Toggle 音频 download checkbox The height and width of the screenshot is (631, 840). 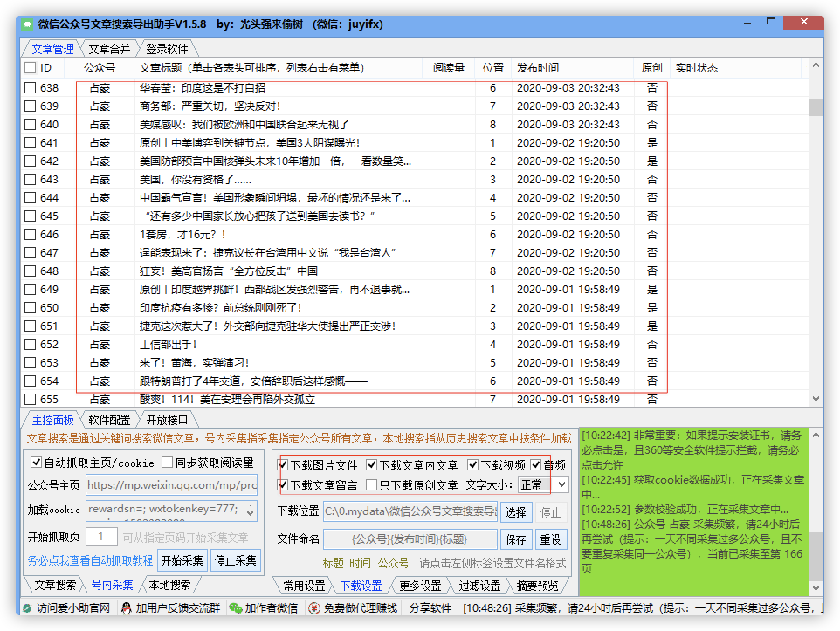pos(536,465)
